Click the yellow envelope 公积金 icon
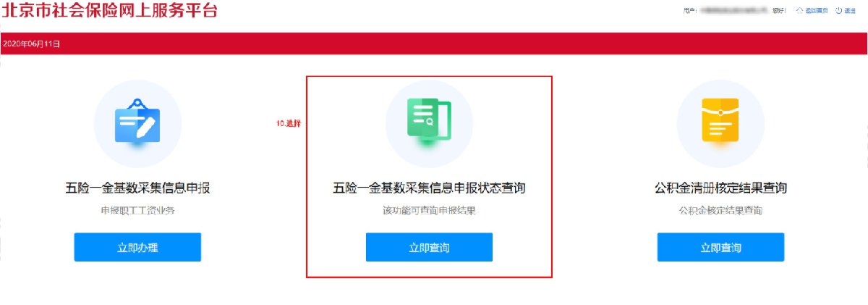The width and height of the screenshot is (868, 305). click(720, 120)
